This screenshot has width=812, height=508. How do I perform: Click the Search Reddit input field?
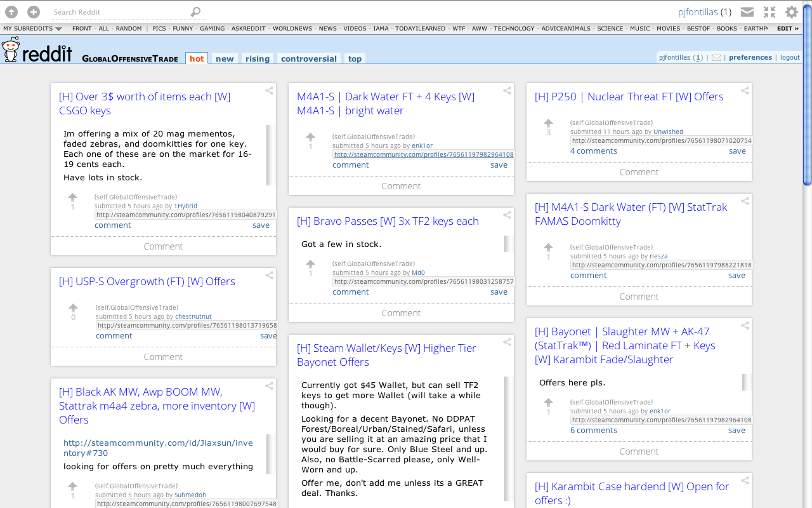point(121,11)
